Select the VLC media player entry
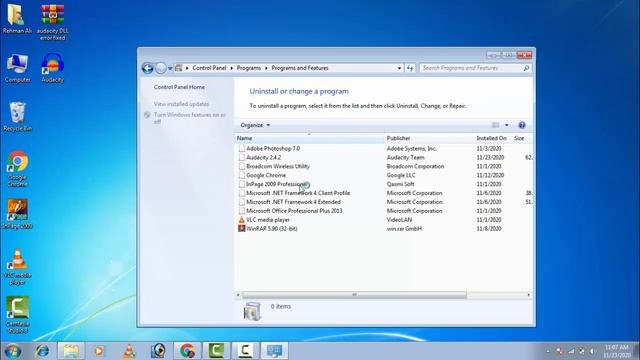 (268, 220)
